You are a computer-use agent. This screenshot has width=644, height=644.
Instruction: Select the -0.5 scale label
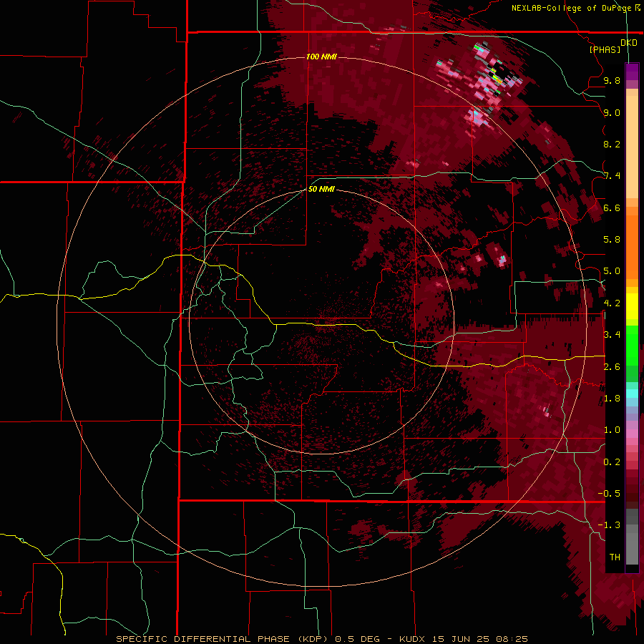(x=609, y=494)
